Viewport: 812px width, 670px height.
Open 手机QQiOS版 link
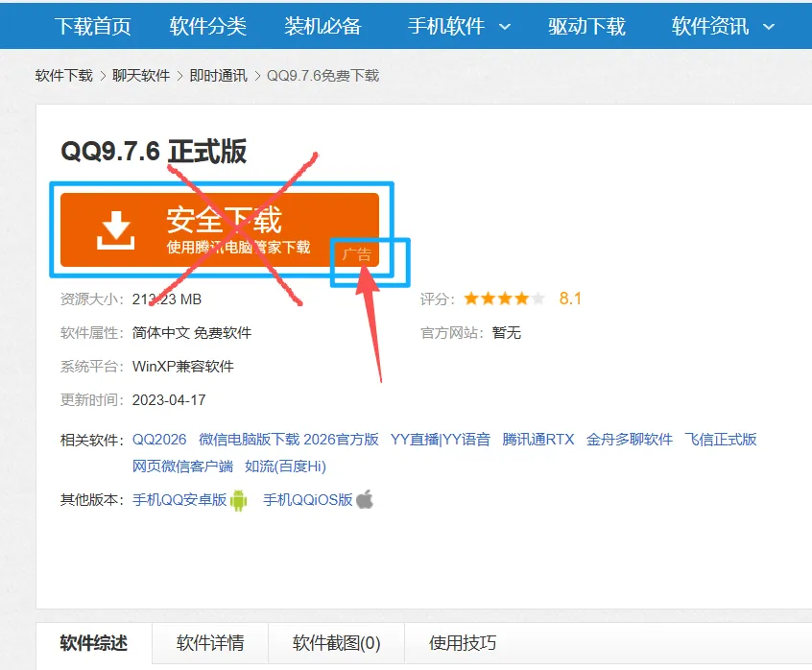[307, 500]
